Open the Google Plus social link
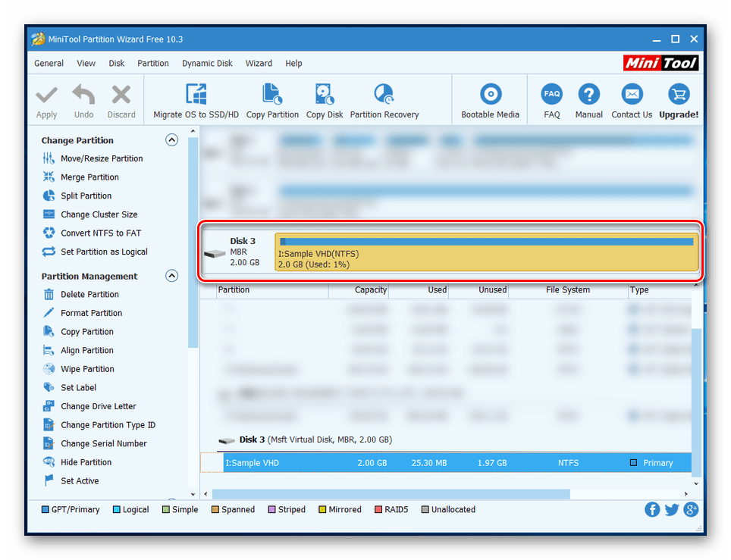Image resolution: width=731 pixels, height=560 pixels. click(x=691, y=510)
